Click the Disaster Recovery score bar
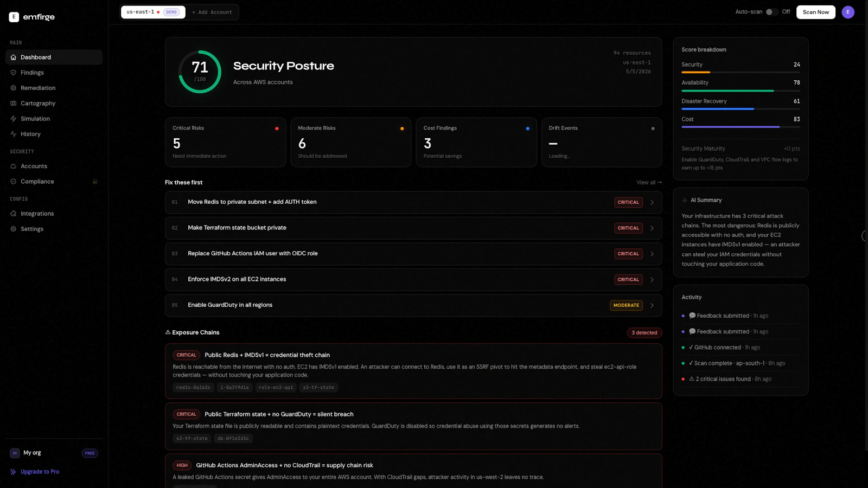 point(741,109)
